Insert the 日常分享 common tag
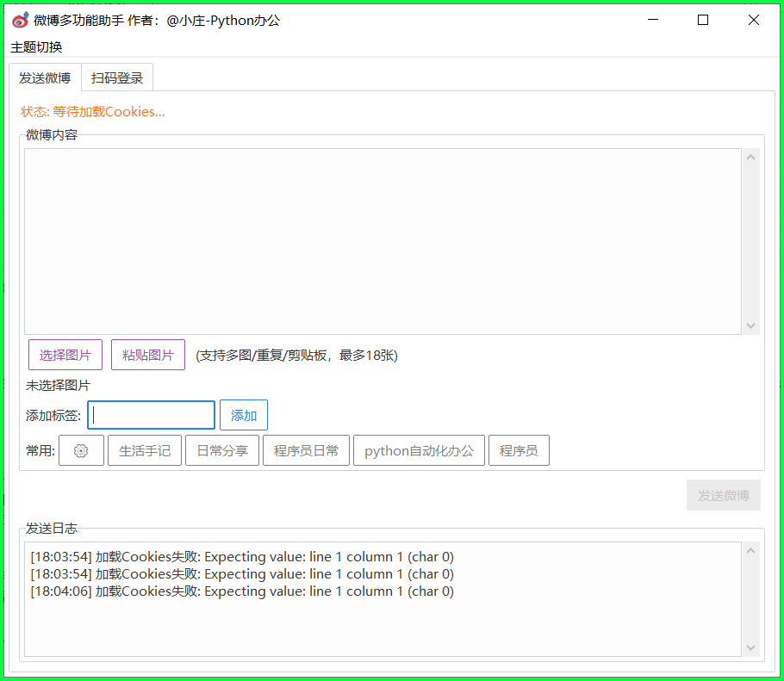Viewport: 784px width, 681px height. (x=222, y=450)
